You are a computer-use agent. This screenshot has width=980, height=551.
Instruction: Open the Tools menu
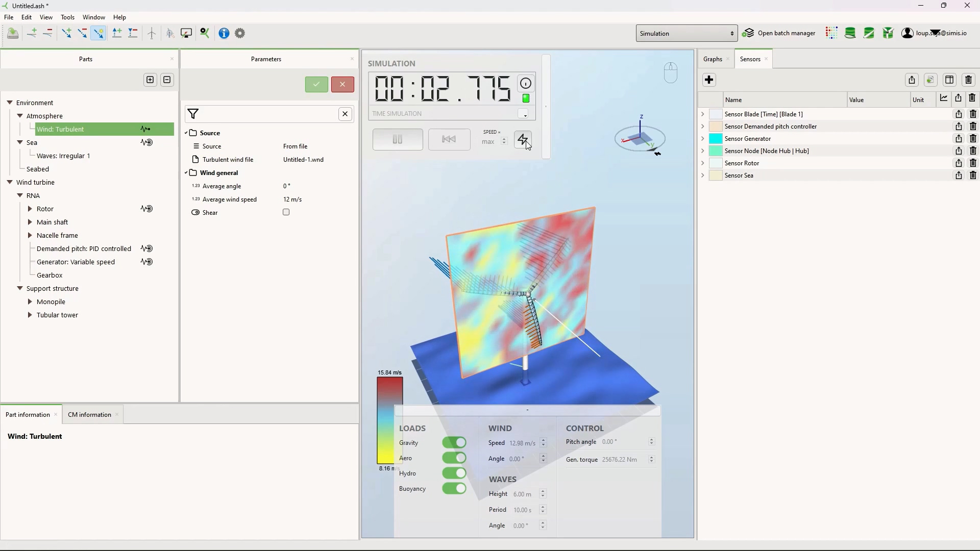(67, 17)
